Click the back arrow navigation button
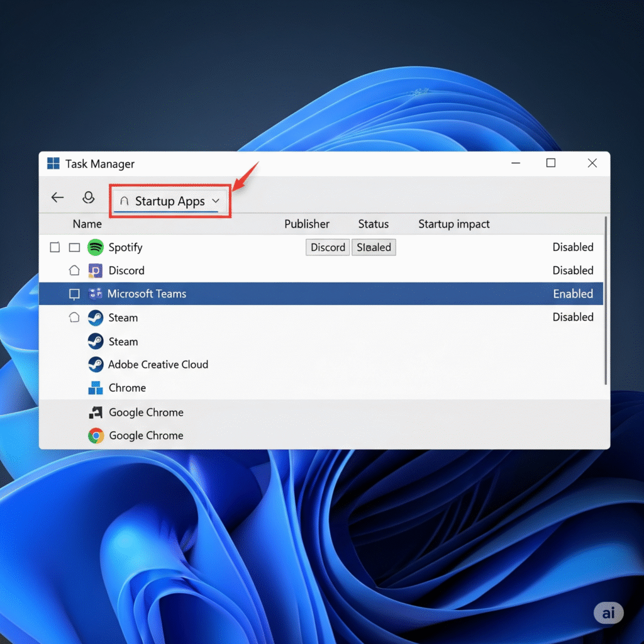The width and height of the screenshot is (644, 644). pos(57,197)
